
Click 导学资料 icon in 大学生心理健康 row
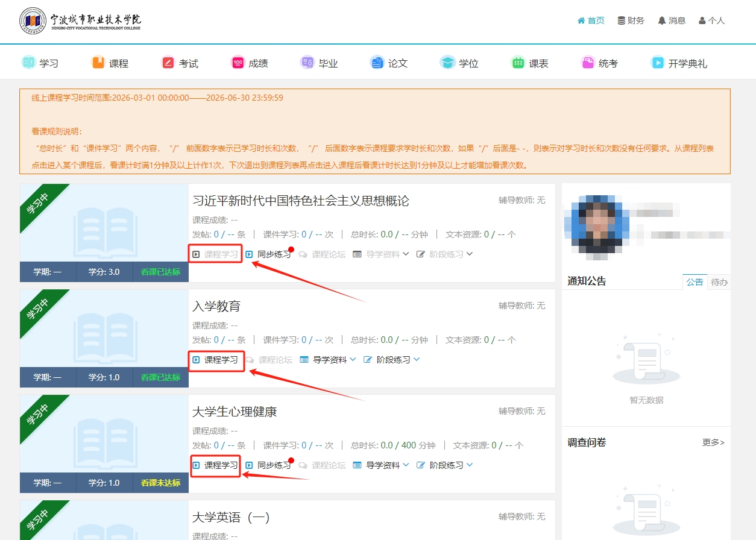point(358,465)
